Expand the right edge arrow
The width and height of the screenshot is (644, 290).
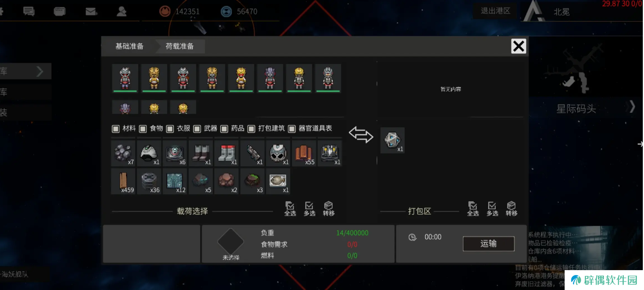(x=640, y=144)
